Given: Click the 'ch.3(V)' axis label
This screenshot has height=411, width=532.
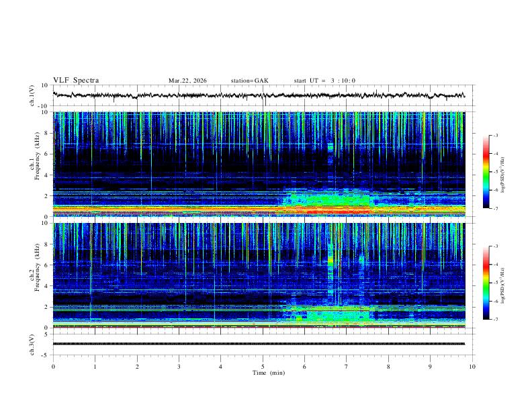Looking at the screenshot, I should coord(32,345).
